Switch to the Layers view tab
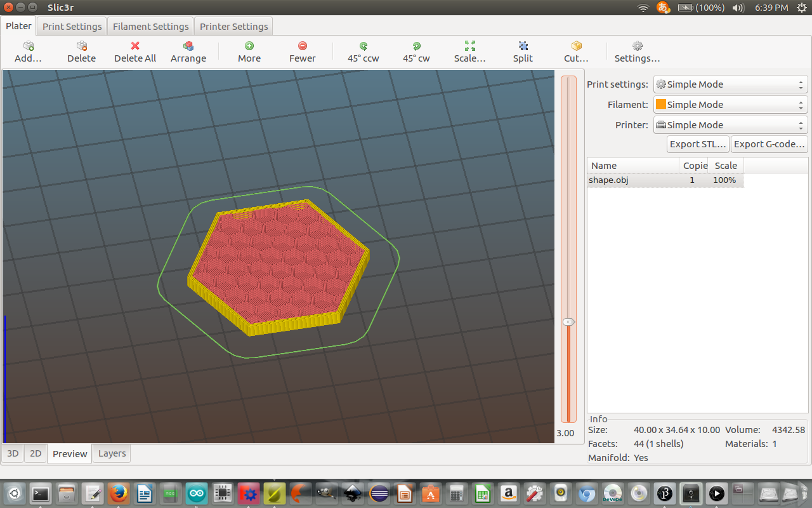This screenshot has width=812, height=508. click(x=112, y=453)
